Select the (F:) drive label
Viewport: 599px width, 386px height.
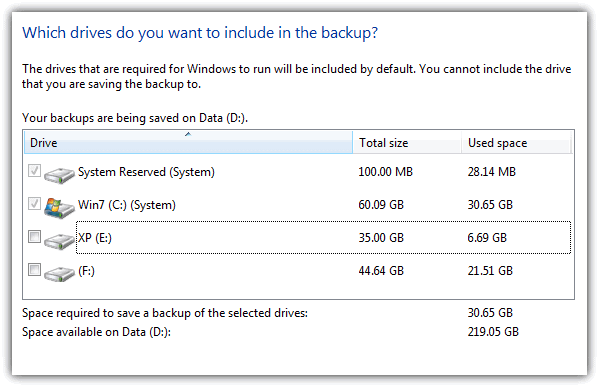click(86, 271)
